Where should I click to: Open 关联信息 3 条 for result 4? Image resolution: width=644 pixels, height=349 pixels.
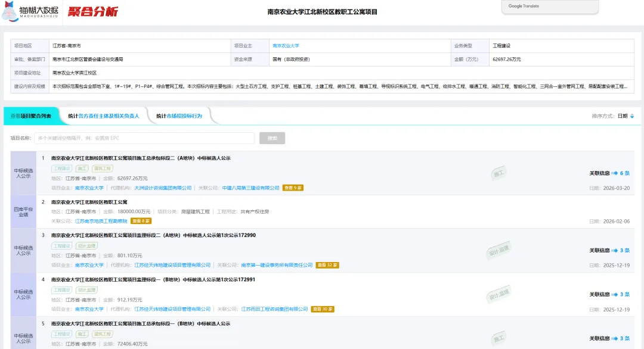tap(609, 294)
